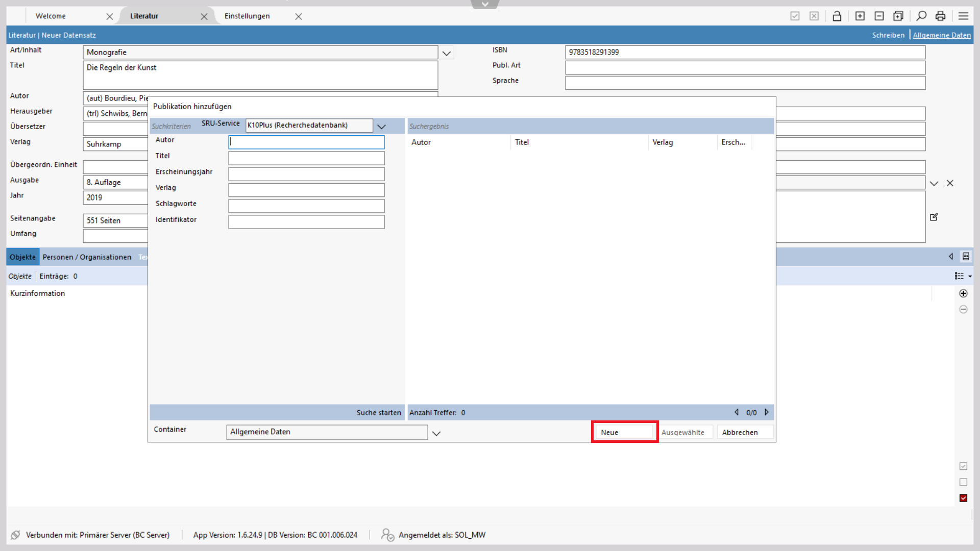The image size is (980, 551).
Task: Click the add new record plus icon
Action: [860, 16]
